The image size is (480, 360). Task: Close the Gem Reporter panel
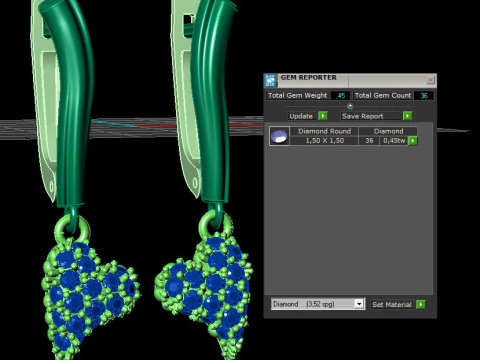coord(430,80)
